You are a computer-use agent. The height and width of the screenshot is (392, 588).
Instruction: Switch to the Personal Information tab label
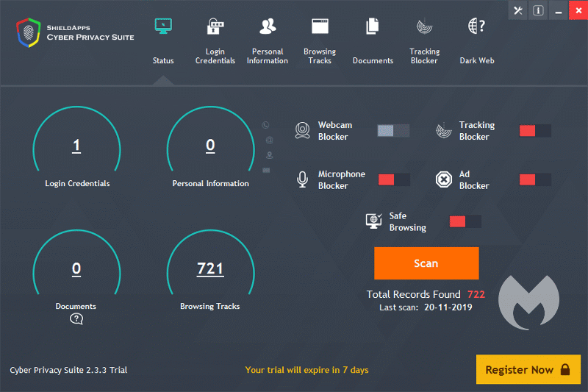(x=268, y=56)
